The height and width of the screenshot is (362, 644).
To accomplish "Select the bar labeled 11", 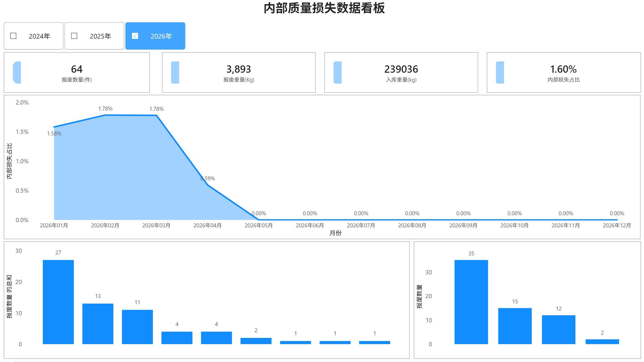I will coord(137,327).
